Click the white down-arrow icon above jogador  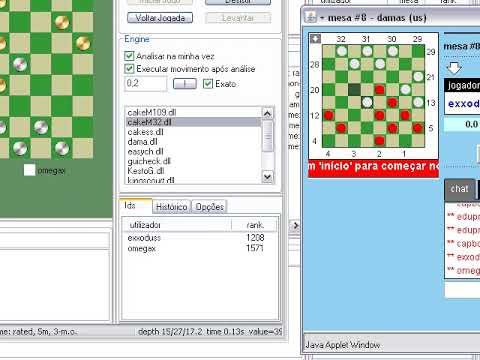[453, 68]
